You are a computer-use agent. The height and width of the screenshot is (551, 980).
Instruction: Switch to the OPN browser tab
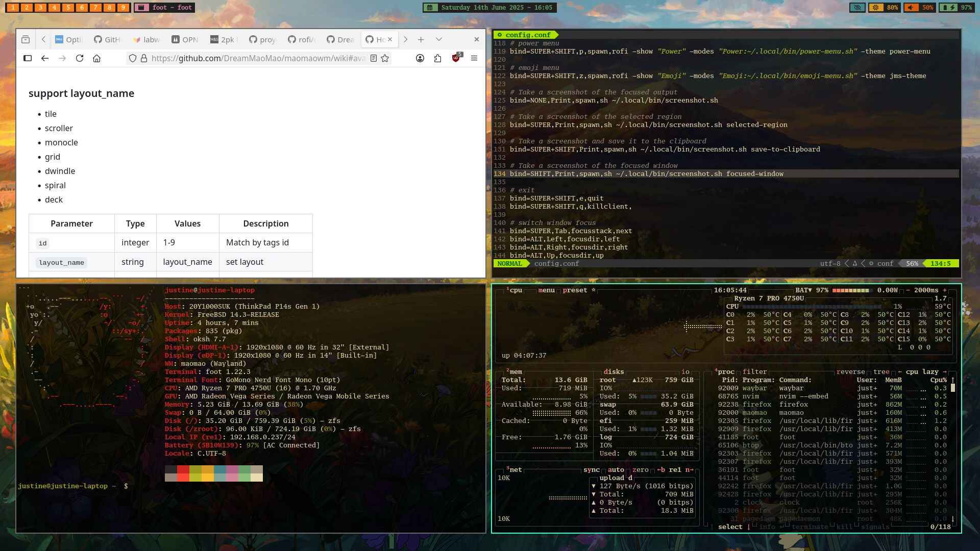(x=185, y=39)
